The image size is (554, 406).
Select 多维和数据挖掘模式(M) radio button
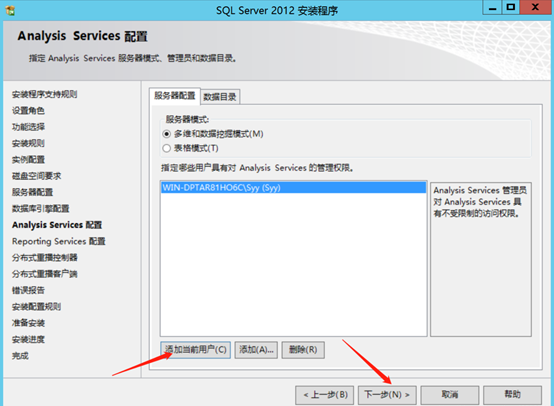pyautogui.click(x=213, y=134)
